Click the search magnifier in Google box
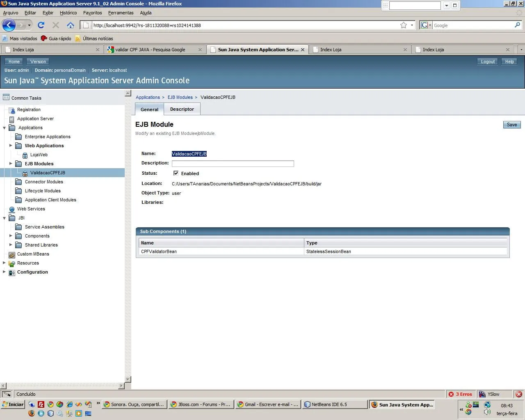525x420 pixels. tap(517, 25)
